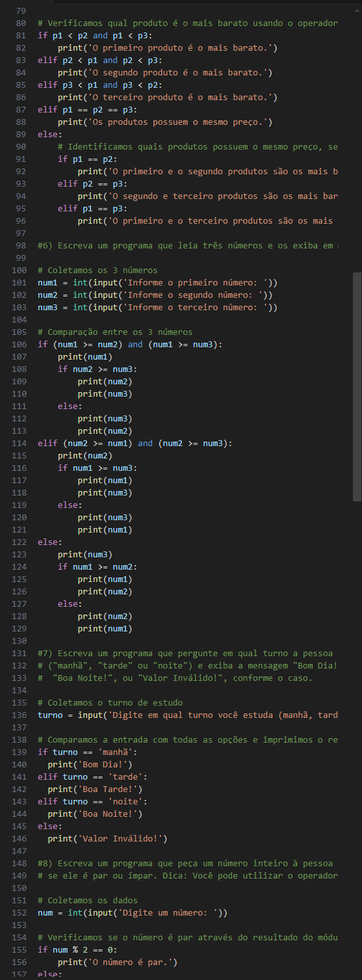The height and width of the screenshot is (980, 362).
Task: Click the num2 input line 'Informe o segundo número'
Action: tap(155, 295)
